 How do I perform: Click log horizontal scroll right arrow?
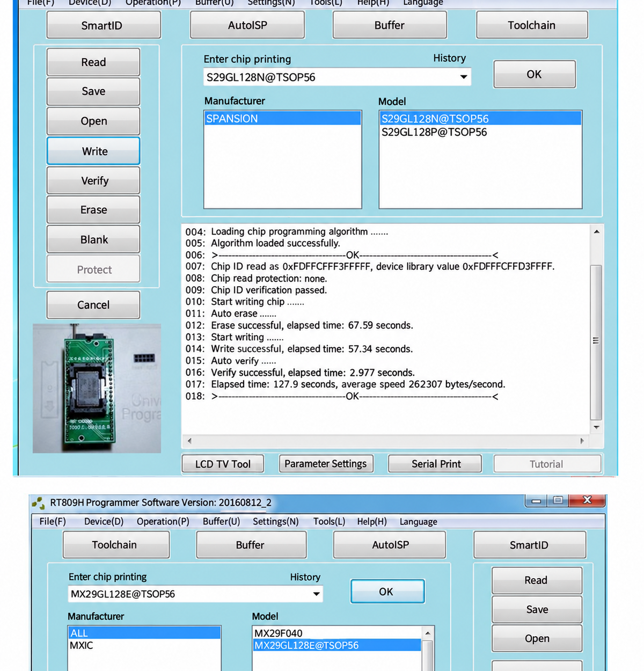pos(582,441)
